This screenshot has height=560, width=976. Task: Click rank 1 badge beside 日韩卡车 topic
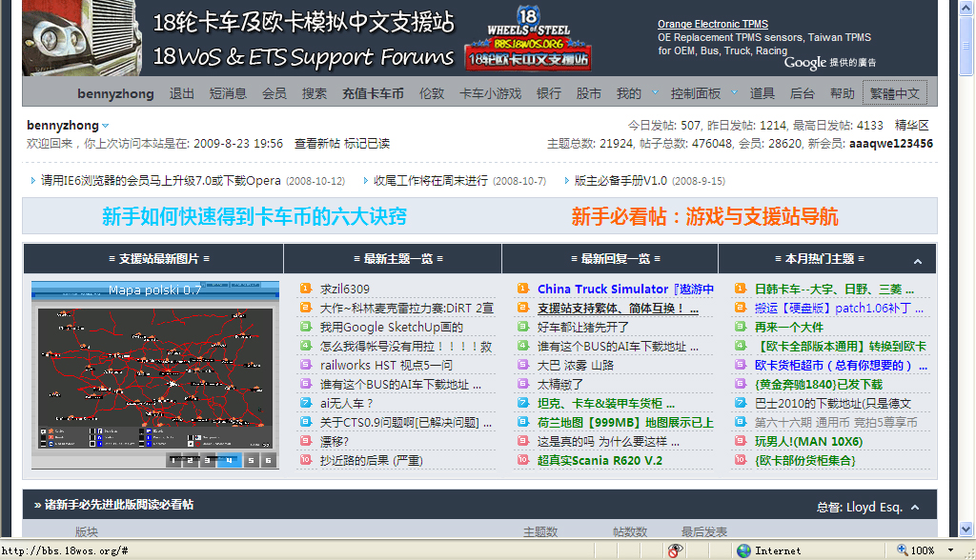742,289
